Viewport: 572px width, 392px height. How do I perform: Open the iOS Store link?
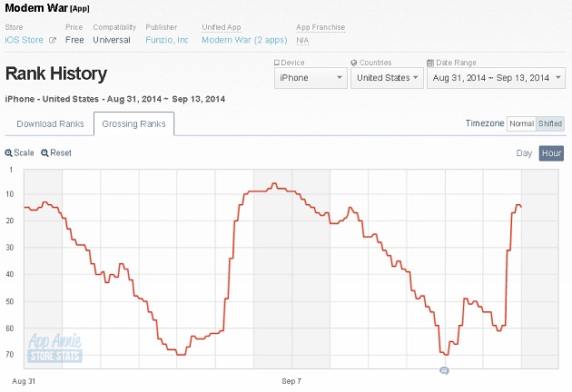(x=25, y=40)
